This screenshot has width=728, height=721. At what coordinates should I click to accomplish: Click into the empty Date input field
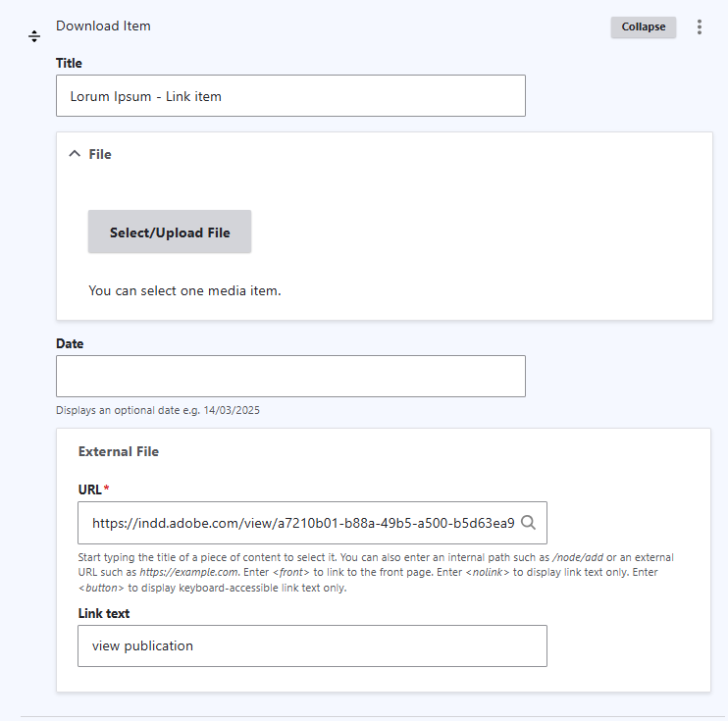point(290,376)
